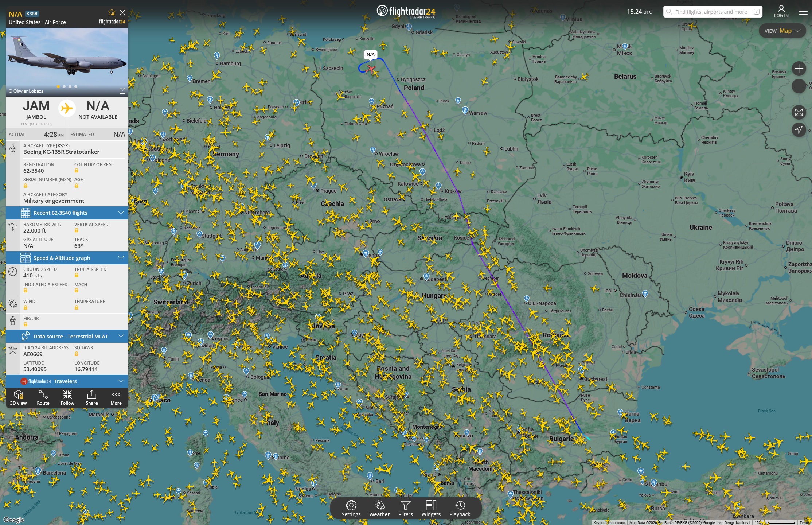812x525 pixels.
Task: Open the Filters panel
Action: (406, 509)
